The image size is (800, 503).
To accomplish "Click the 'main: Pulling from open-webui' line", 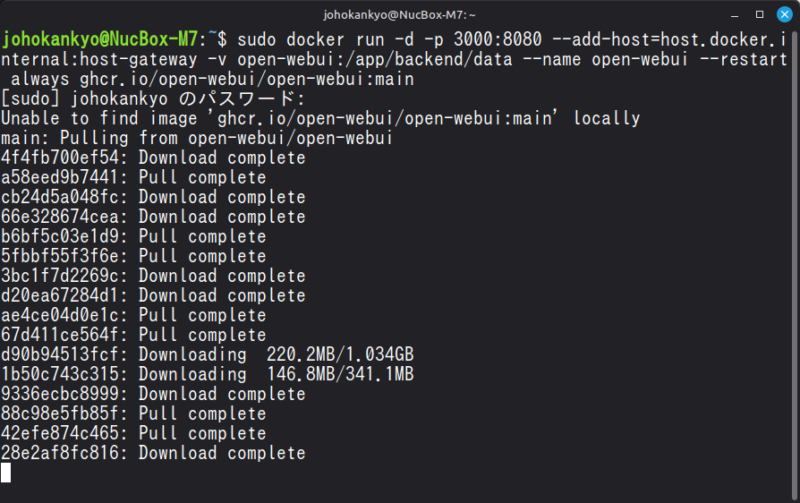I will [x=197, y=138].
